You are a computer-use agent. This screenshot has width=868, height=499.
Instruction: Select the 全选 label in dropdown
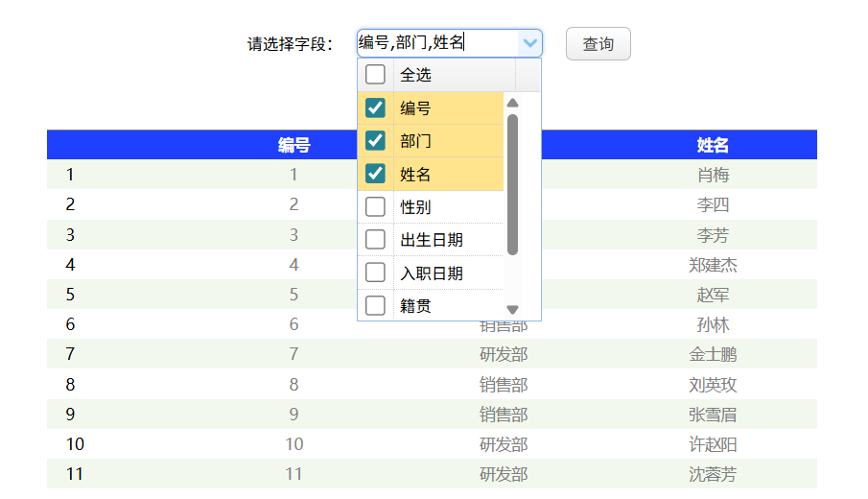(415, 75)
